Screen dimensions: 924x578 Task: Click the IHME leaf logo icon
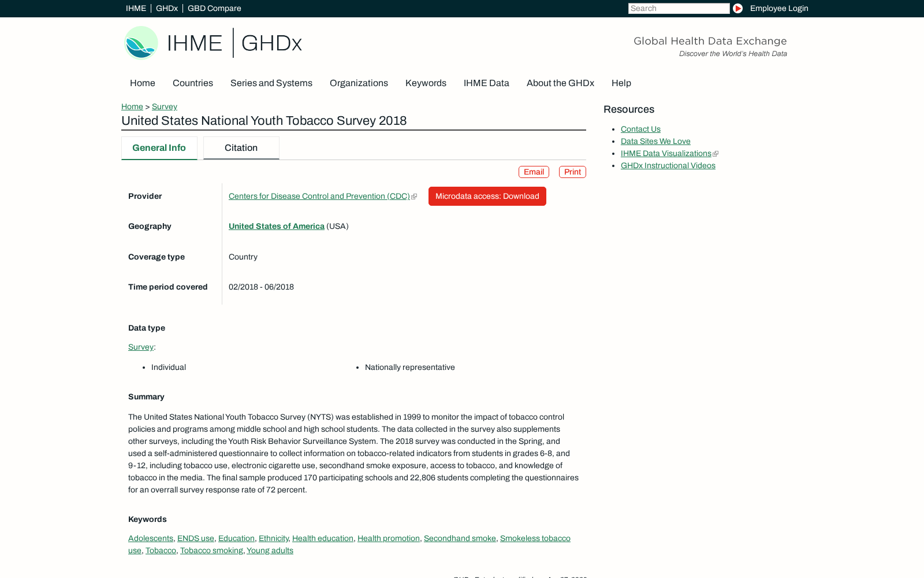point(141,43)
